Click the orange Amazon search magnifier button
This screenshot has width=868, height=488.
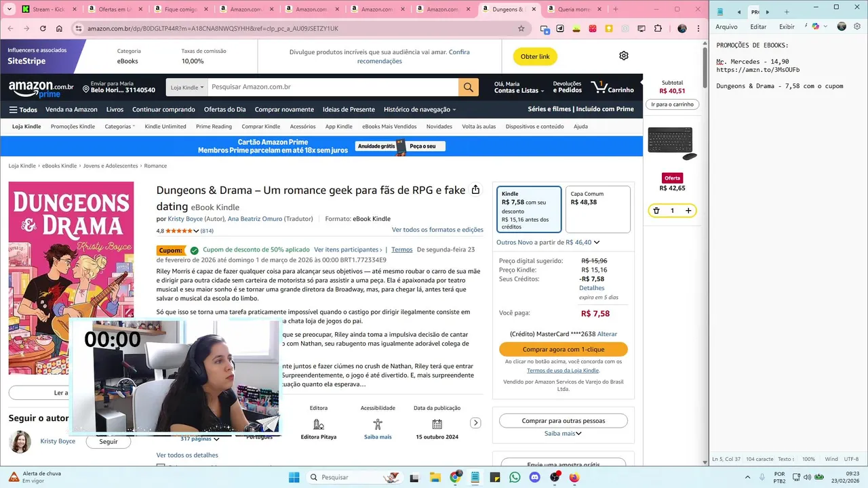pos(469,87)
